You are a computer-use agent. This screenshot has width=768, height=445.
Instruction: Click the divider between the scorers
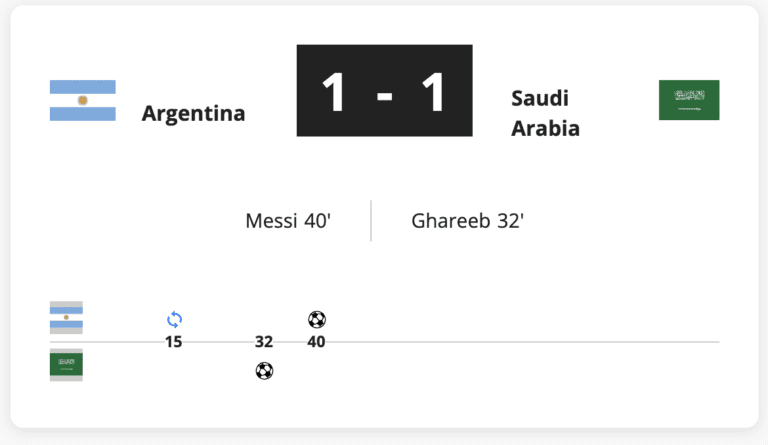tap(371, 221)
